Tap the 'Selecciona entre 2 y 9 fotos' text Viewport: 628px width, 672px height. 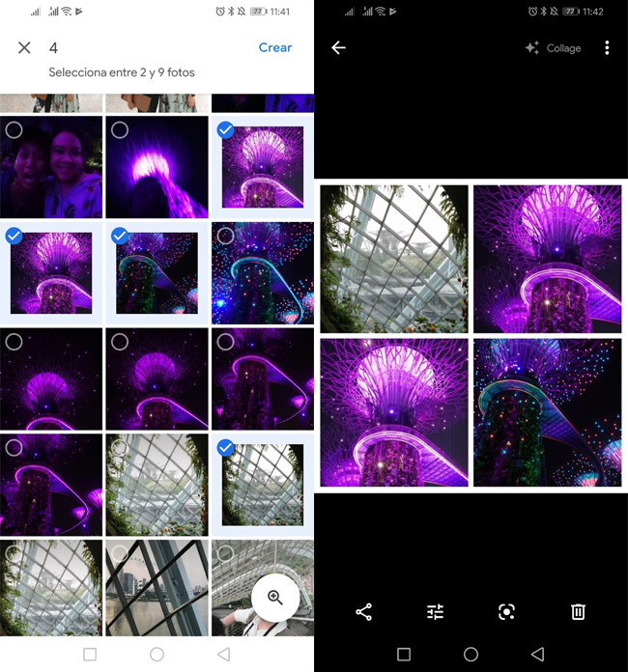pos(122,72)
